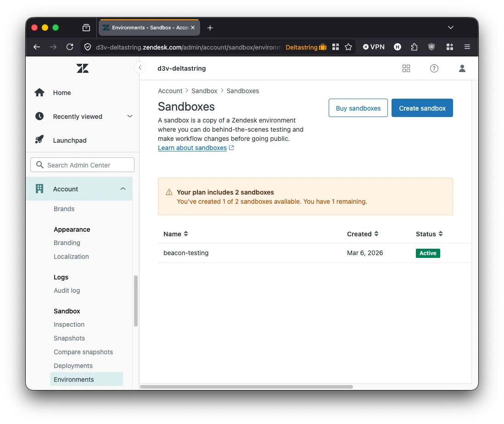The image size is (504, 424).
Task: Open user profile avatar icon
Action: (462, 68)
